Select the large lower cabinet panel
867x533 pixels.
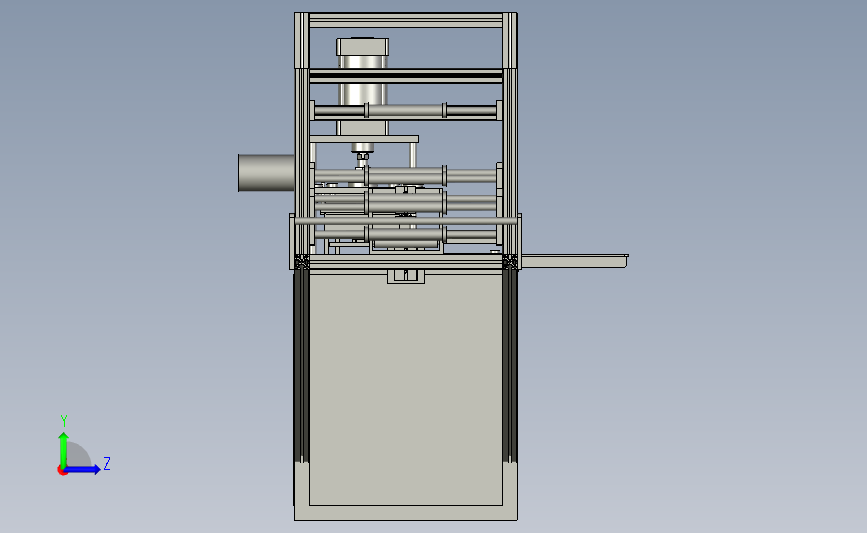pos(406,389)
